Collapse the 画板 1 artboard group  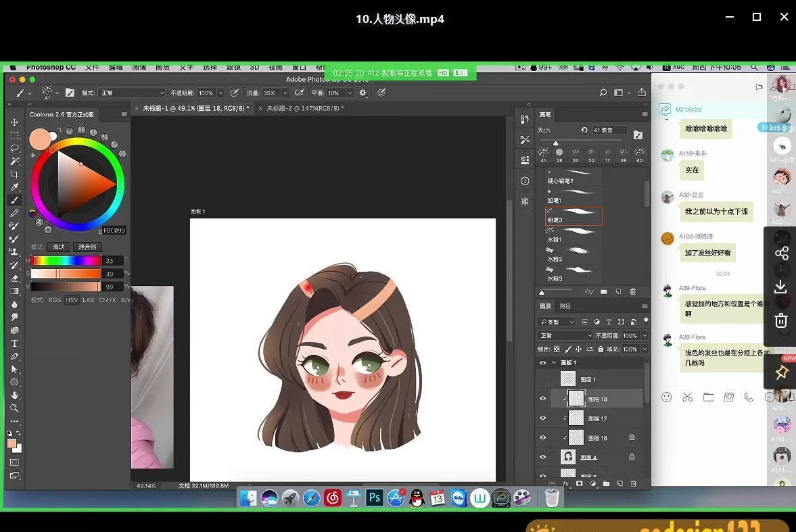(554, 363)
